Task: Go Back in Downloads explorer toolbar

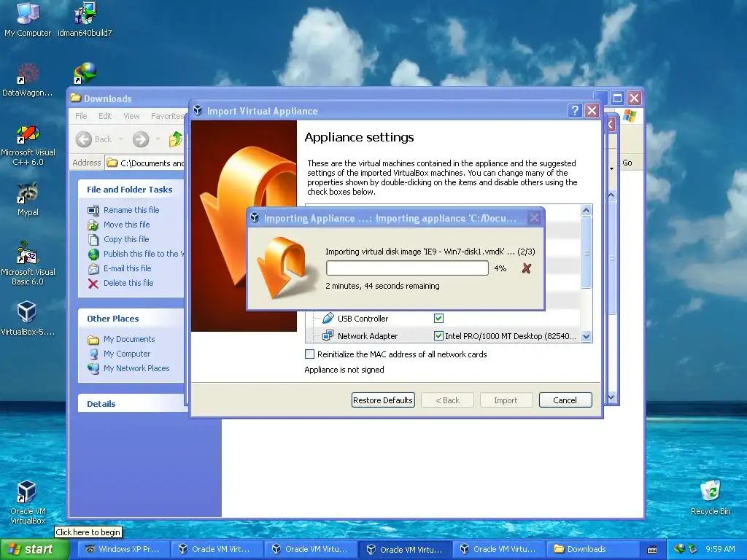Action: (x=94, y=139)
